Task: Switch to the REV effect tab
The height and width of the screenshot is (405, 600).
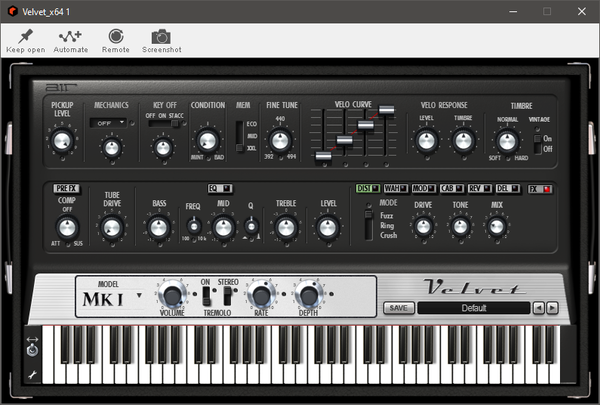Action: click(x=480, y=188)
